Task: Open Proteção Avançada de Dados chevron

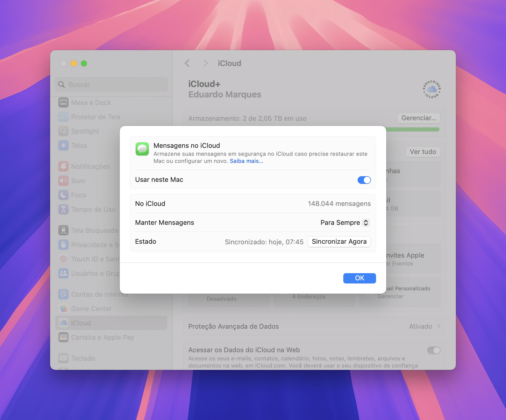Action: (x=439, y=326)
